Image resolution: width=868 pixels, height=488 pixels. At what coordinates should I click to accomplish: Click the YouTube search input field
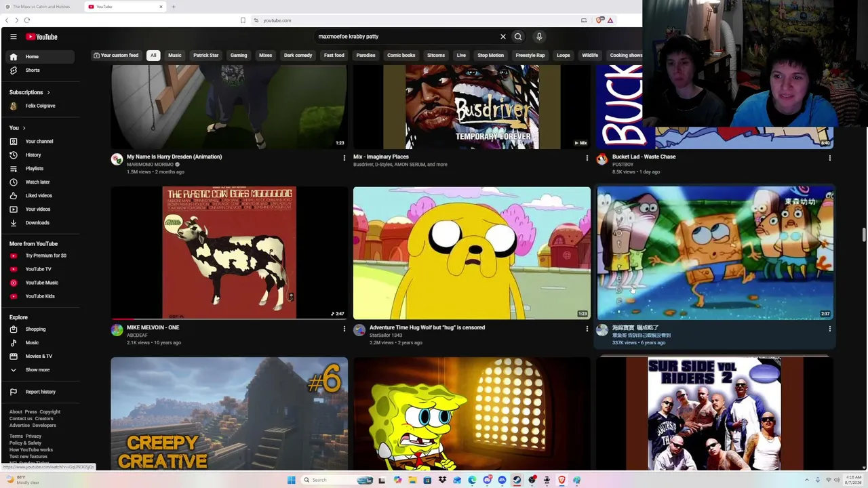tap(407, 37)
